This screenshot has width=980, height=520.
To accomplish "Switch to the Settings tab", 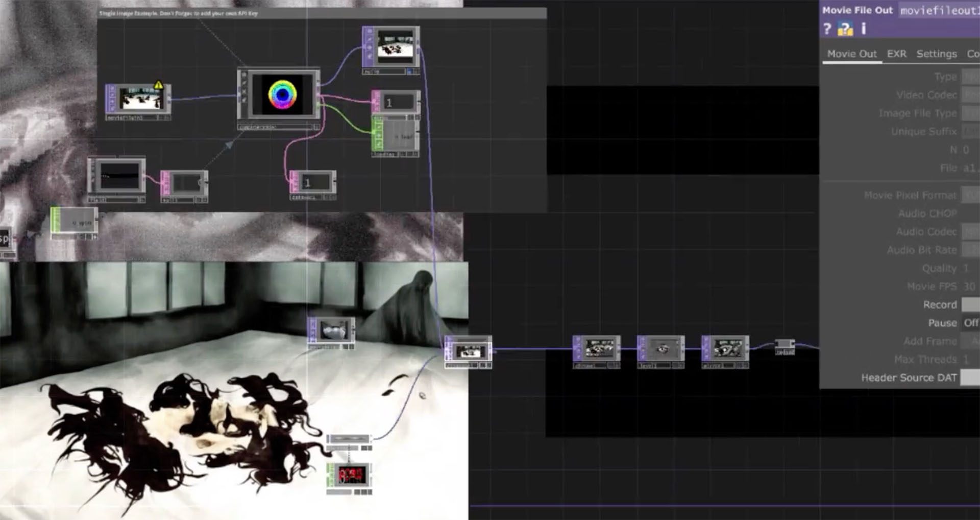I will [936, 54].
